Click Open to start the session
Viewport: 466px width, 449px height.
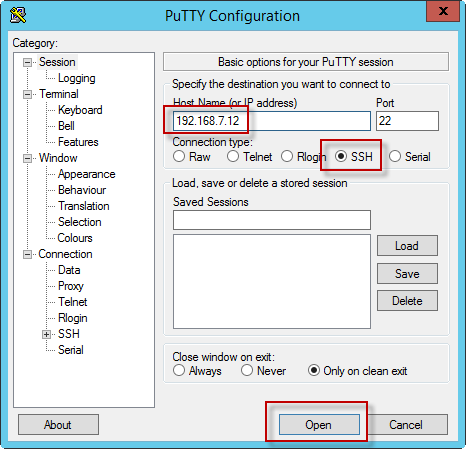point(319,425)
